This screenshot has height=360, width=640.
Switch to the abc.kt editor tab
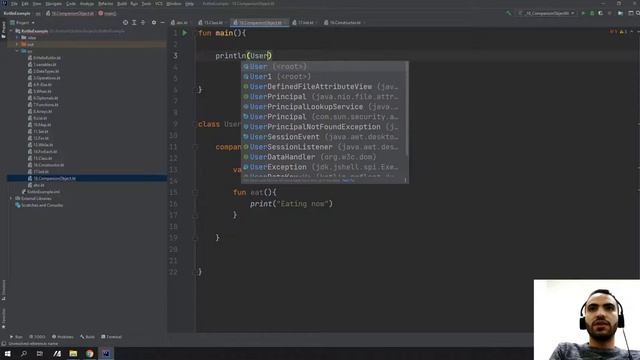coord(180,23)
